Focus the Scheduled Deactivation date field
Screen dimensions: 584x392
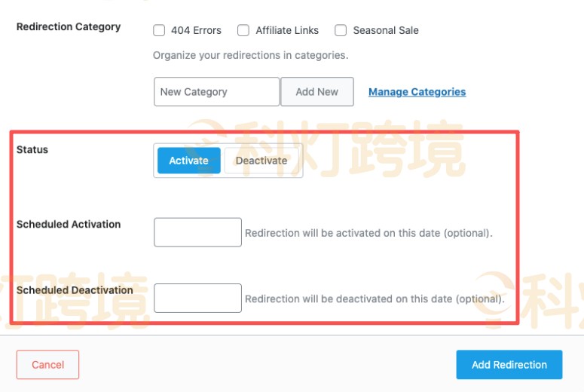(197, 298)
